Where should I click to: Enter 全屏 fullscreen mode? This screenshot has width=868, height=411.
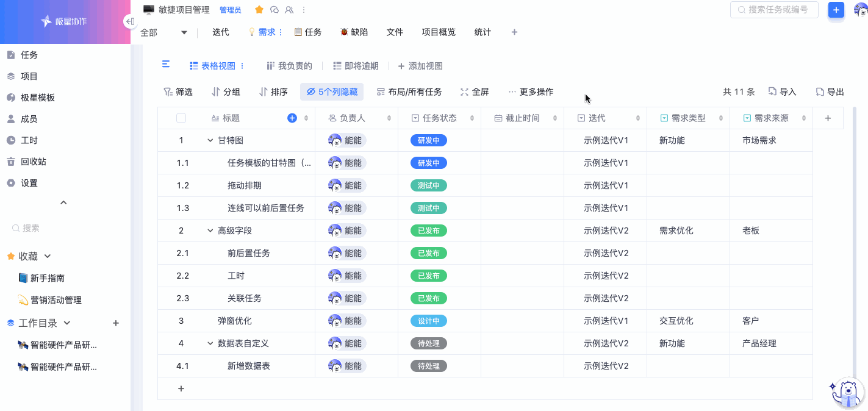coord(475,92)
